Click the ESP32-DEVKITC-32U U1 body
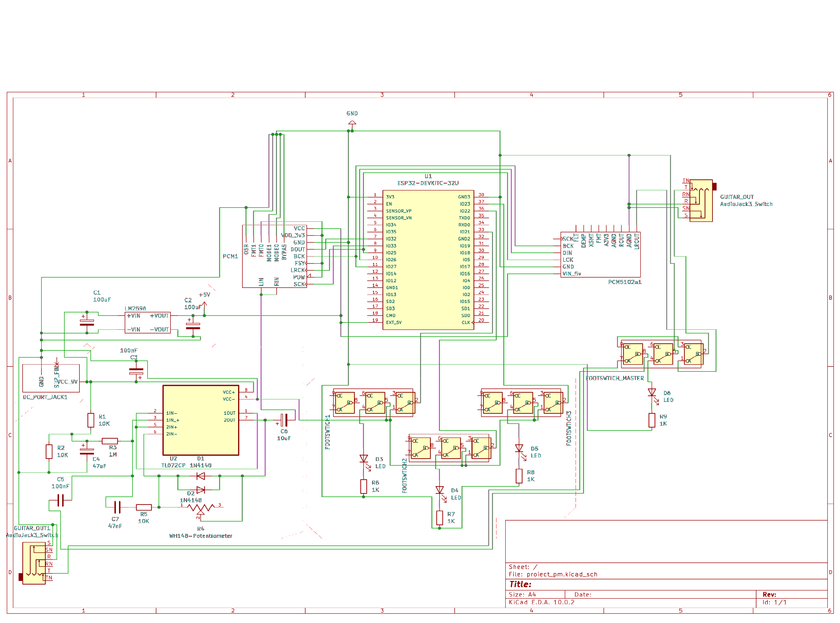Image resolution: width=840 pixels, height=623 pixels. 428,259
